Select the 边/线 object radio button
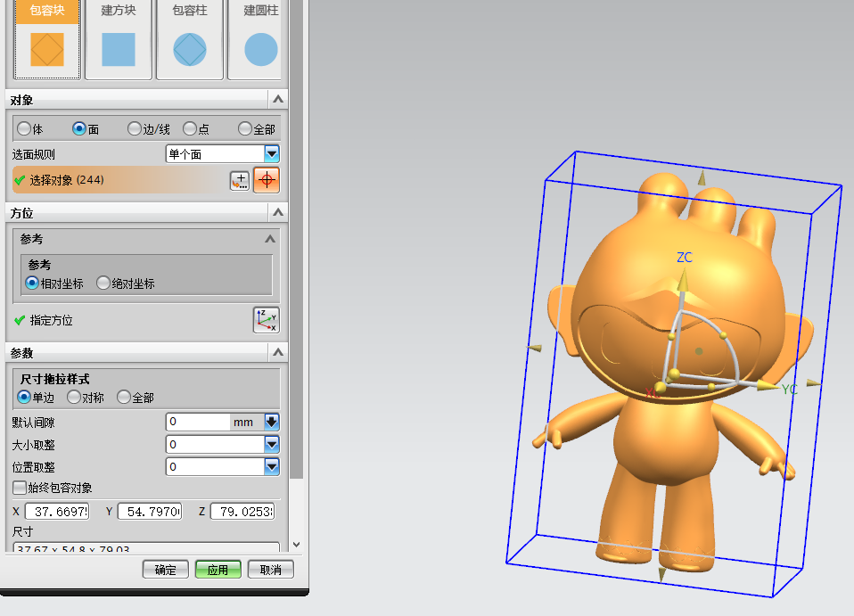The width and height of the screenshot is (854, 616). (x=135, y=129)
